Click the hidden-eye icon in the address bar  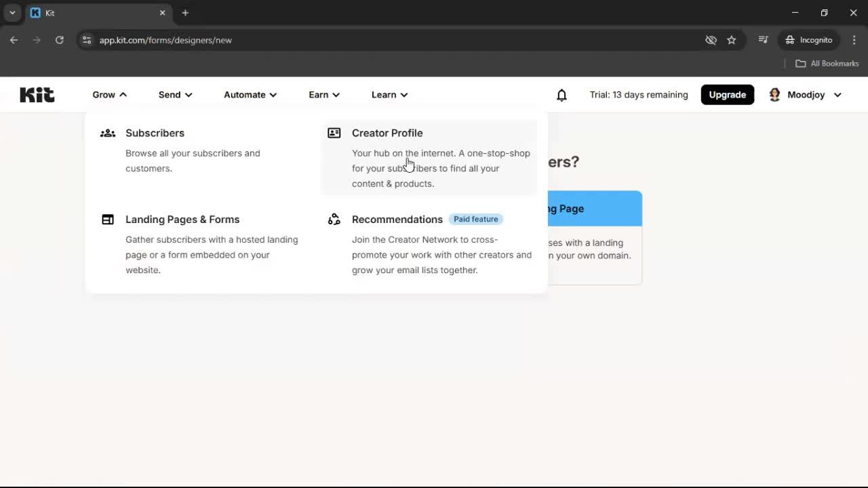711,40
